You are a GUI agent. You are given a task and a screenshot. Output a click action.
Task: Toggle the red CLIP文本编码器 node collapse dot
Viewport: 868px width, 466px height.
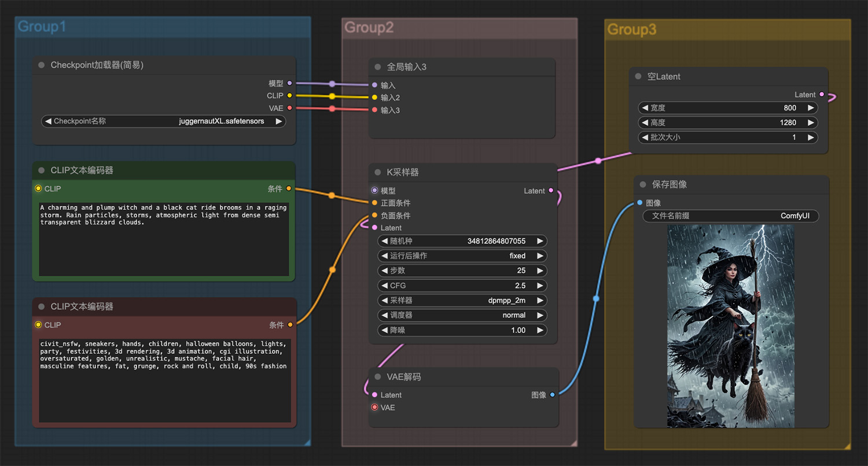click(x=42, y=306)
